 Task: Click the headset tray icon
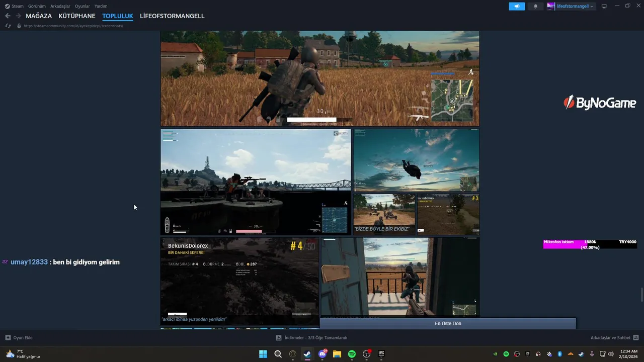click(538, 354)
